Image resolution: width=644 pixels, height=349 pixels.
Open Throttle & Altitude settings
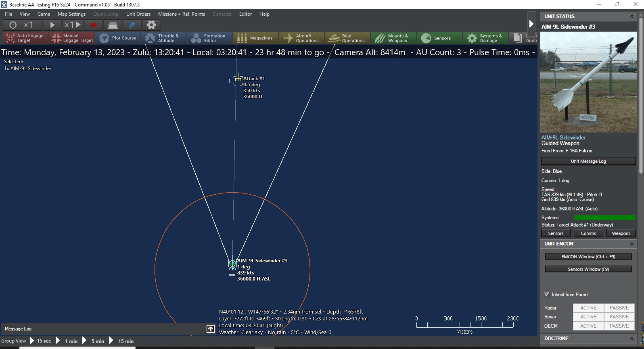(x=164, y=38)
